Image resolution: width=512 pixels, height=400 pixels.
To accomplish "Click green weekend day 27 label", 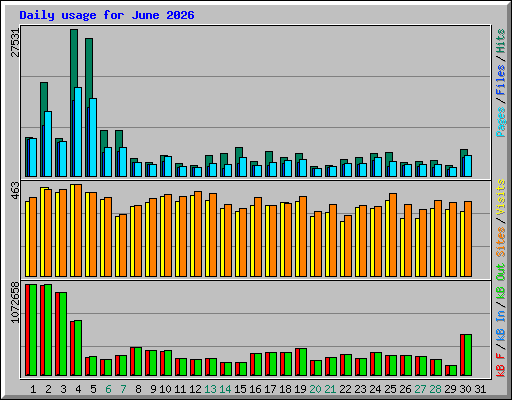I will (x=420, y=389).
